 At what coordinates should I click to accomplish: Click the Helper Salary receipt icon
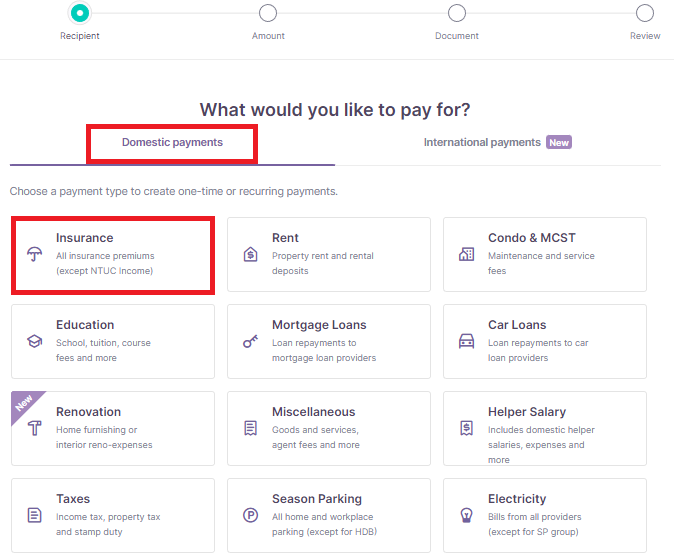[x=466, y=428]
